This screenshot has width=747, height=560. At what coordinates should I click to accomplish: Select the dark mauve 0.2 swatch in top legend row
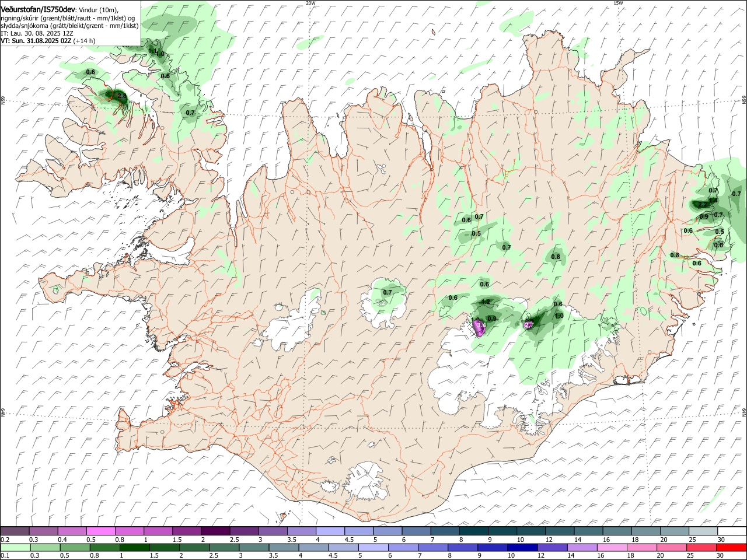15,531
